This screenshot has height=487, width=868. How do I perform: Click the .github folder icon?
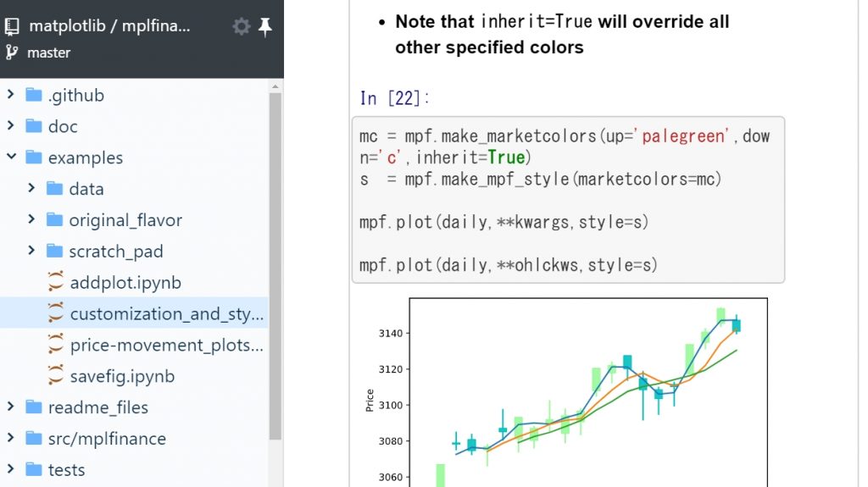[34, 95]
